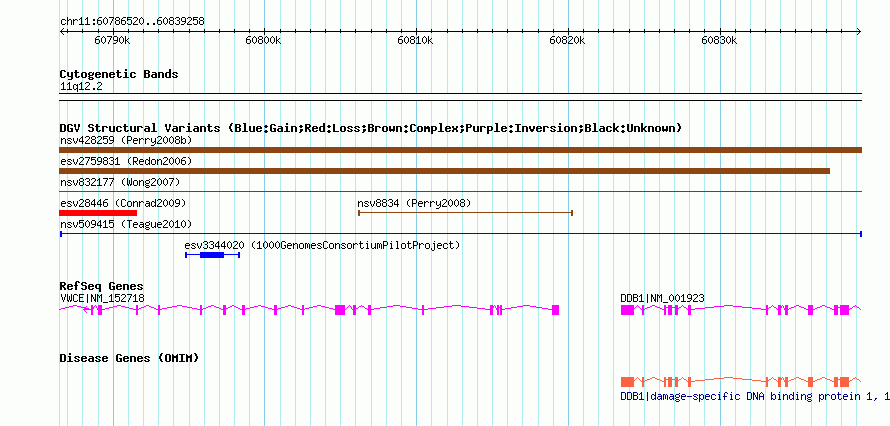The width and height of the screenshot is (890, 426).
Task: Select the brown span under nsv8834
Action: [x=465, y=213]
